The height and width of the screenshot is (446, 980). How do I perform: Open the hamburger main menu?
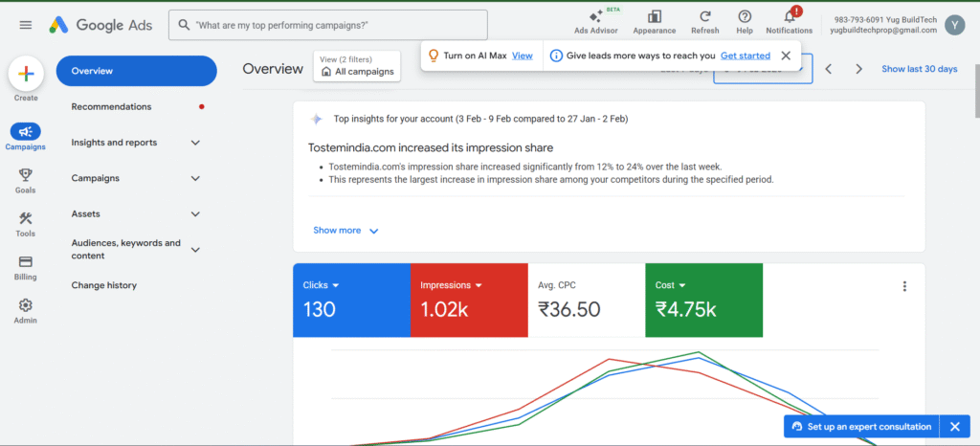[26, 25]
